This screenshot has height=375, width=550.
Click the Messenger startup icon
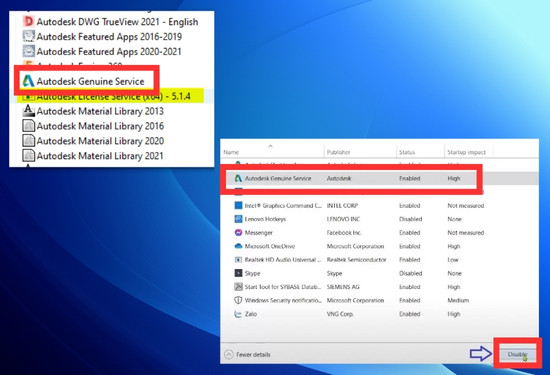click(x=238, y=233)
